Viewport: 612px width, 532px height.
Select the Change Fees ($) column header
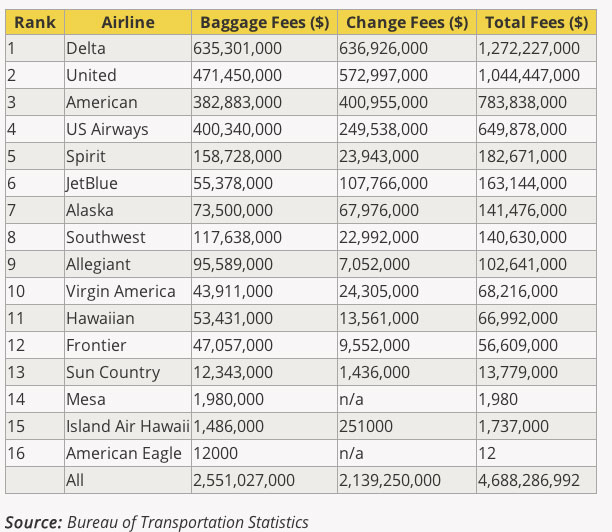(406, 21)
